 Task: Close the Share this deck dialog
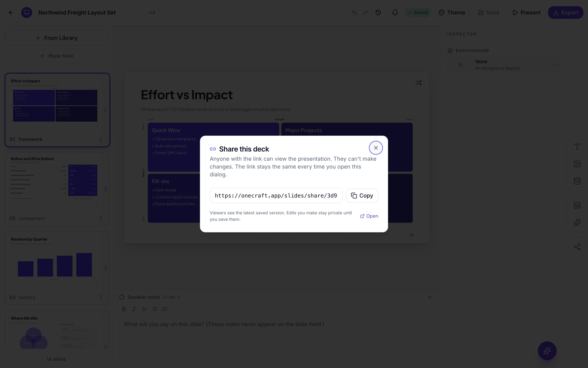(376, 148)
